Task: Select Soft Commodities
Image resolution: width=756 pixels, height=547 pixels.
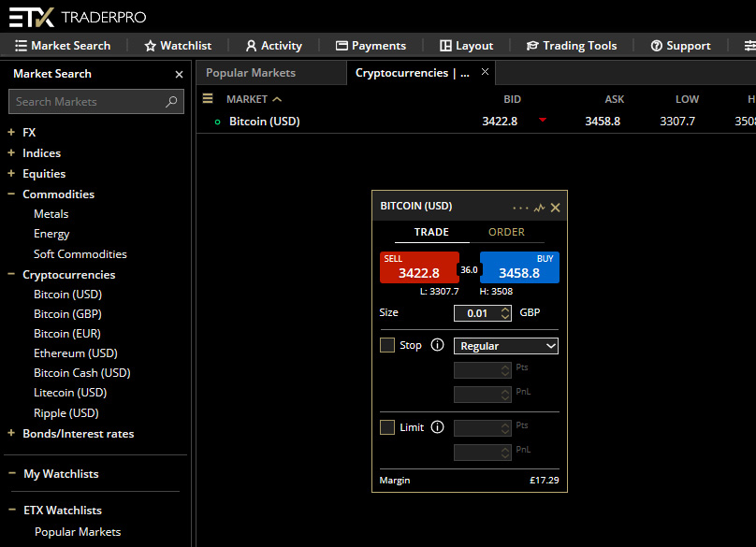Action: 80,254
